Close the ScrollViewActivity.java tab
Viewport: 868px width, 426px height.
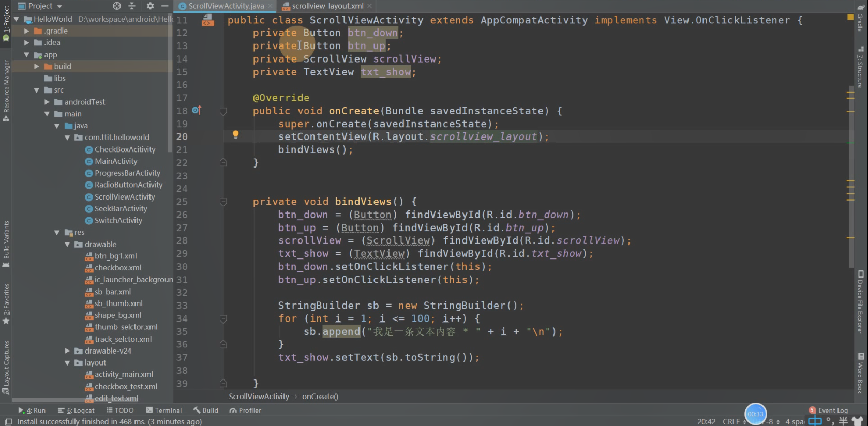pos(270,6)
